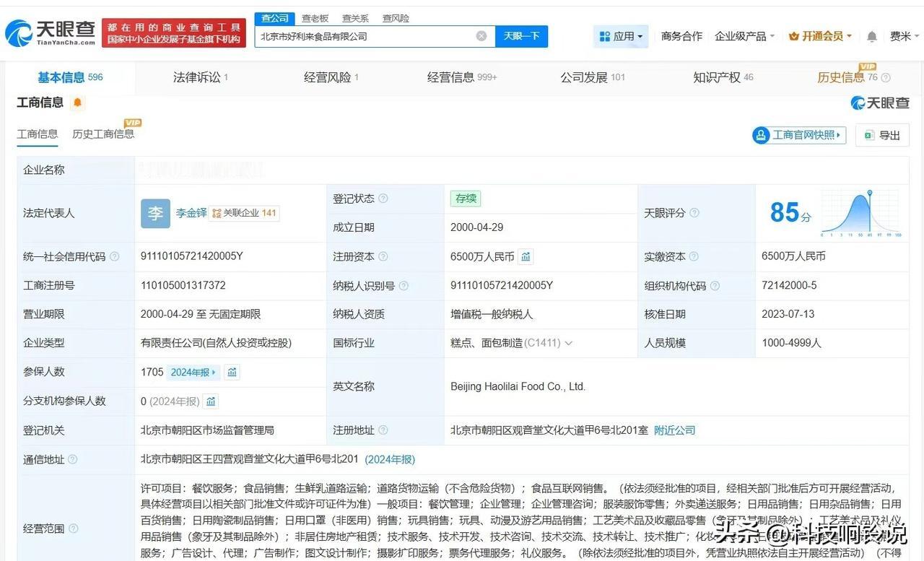924x561 pixels.
Task: Click the 北京市朝阳区市场监督管理局 registration authority
Action: pyautogui.click(x=207, y=430)
